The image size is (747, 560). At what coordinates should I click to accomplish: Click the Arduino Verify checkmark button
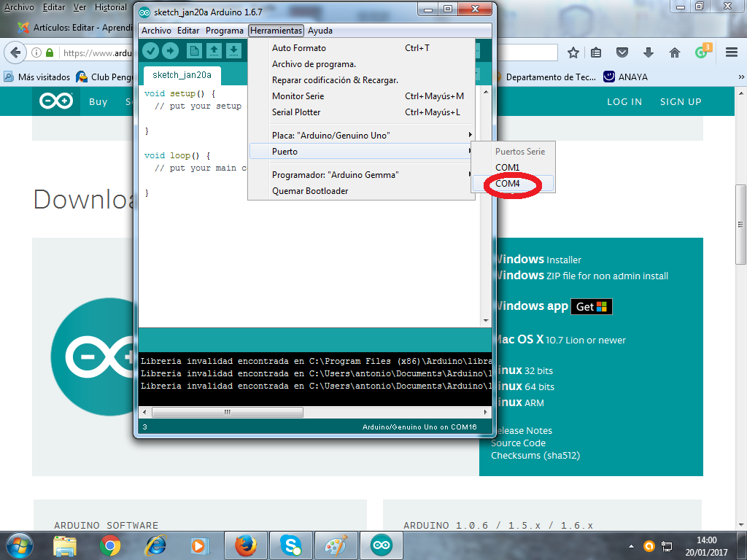(x=150, y=50)
